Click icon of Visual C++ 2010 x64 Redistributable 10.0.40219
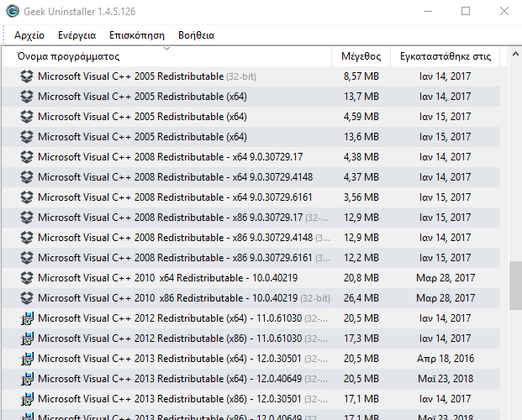The image size is (522, 420). point(27,278)
